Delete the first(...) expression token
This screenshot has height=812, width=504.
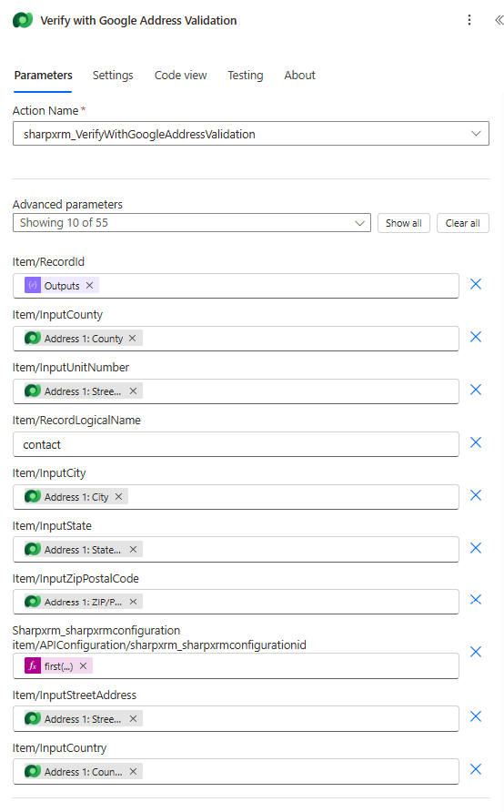(x=83, y=666)
